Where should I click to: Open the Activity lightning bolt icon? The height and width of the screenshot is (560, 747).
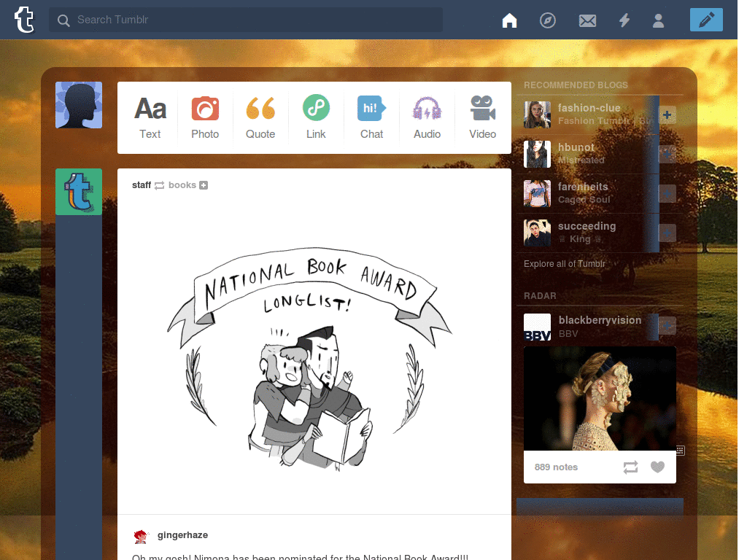(624, 20)
